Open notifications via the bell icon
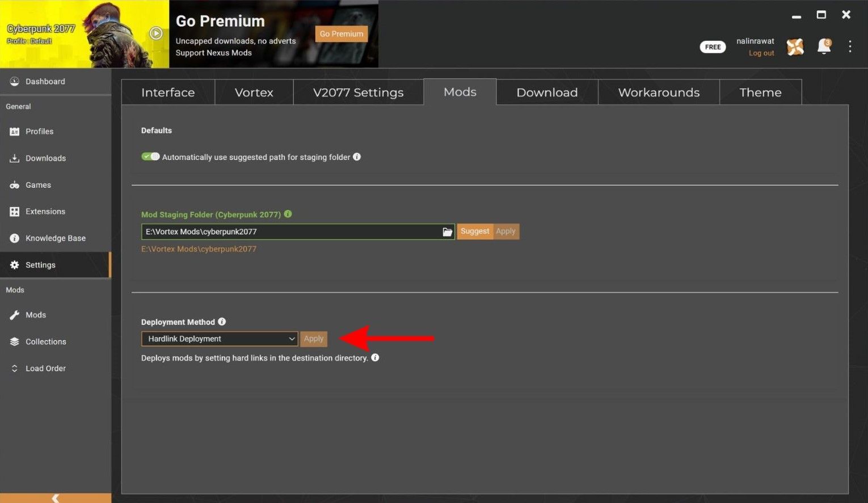Viewport: 868px width, 503px height. click(824, 47)
